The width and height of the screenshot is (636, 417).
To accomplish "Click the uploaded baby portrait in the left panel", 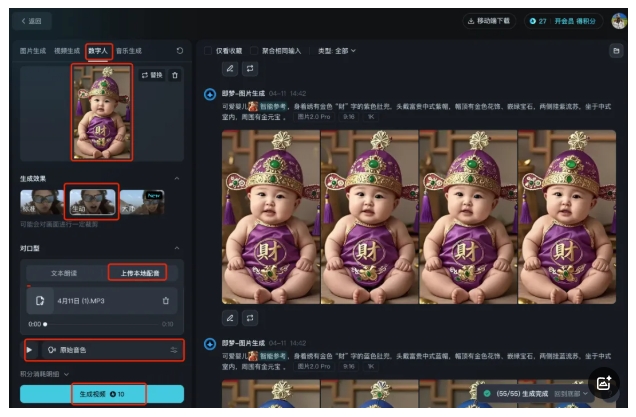I will point(102,112).
